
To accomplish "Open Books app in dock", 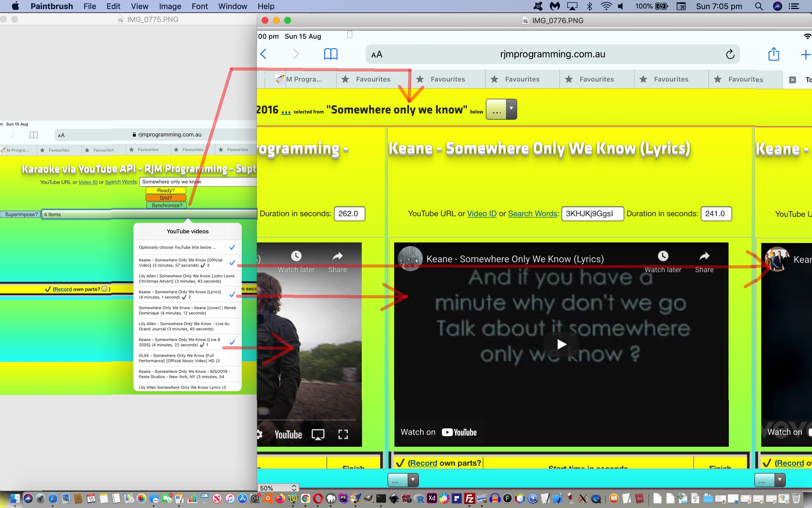I will [x=614, y=499].
